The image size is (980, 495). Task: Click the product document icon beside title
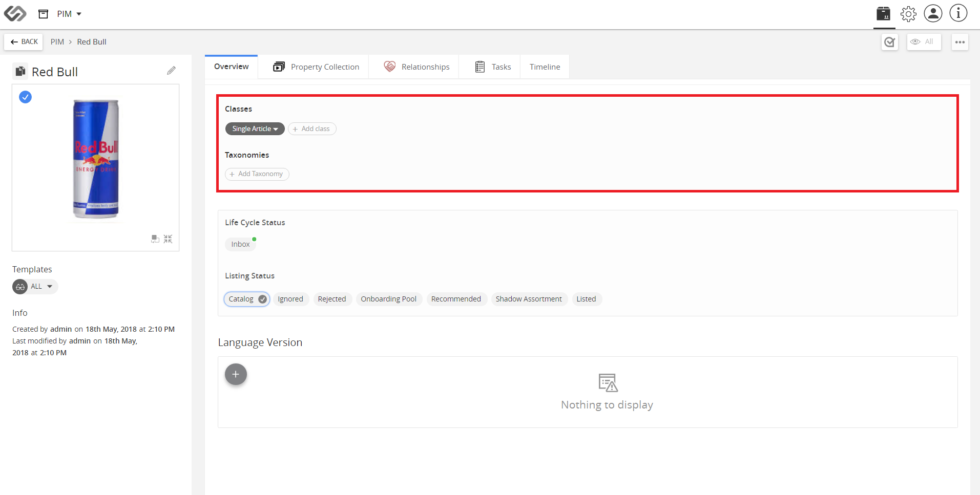coord(20,71)
